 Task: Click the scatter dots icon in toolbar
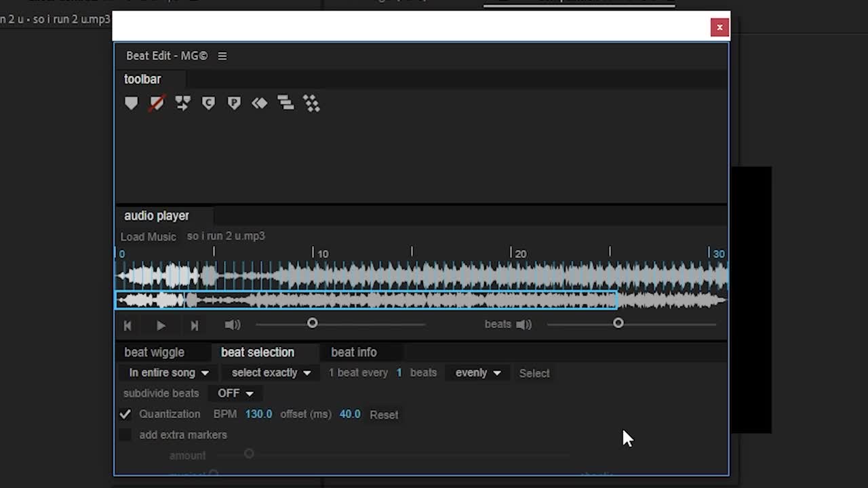point(311,103)
